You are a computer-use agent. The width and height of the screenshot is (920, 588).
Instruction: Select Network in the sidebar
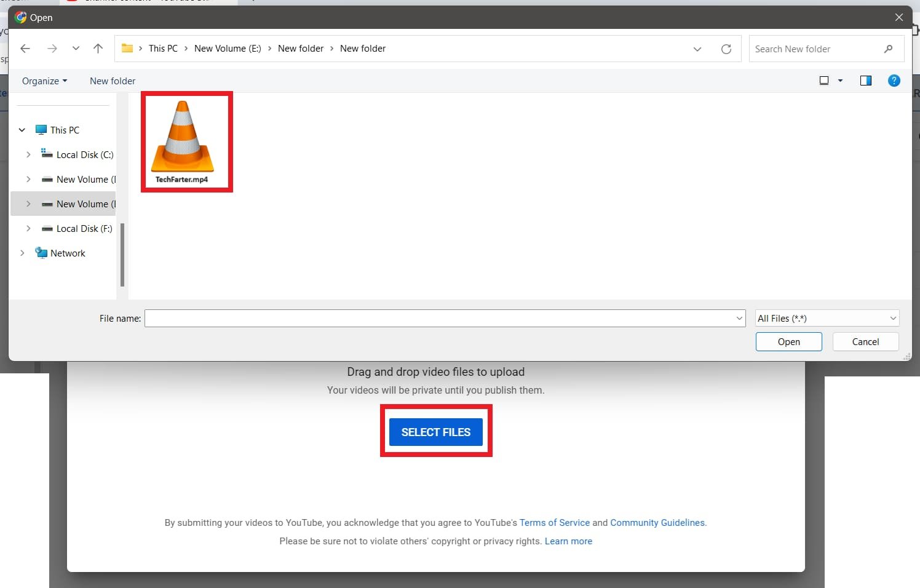pos(68,253)
